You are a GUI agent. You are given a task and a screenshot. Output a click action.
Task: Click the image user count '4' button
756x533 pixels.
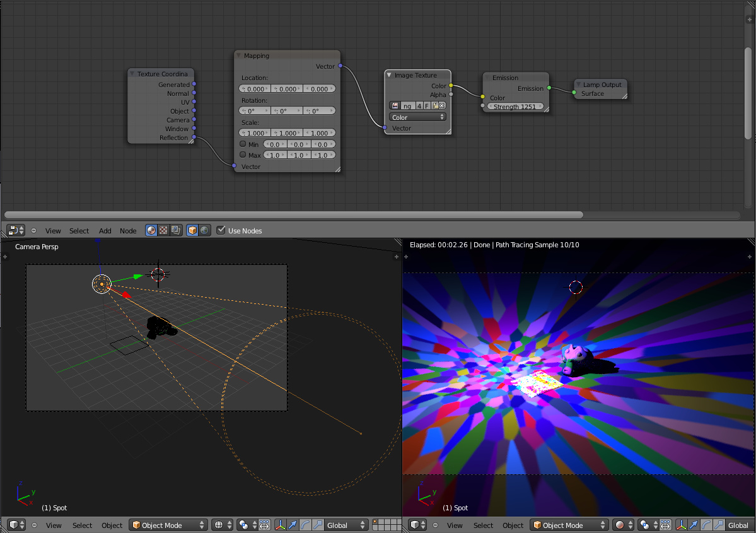(419, 105)
